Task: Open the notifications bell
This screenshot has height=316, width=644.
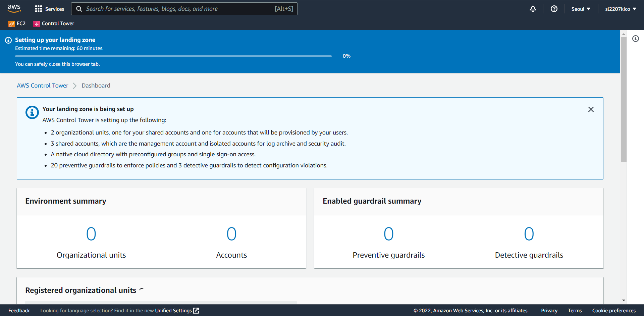Action: click(x=533, y=9)
